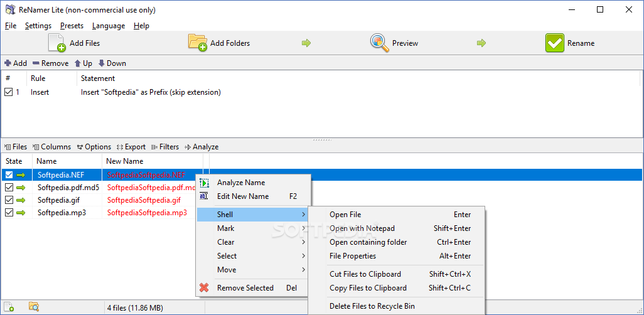Open the Options dropdown menu
Screen dimensions: 644x315
(x=94, y=147)
